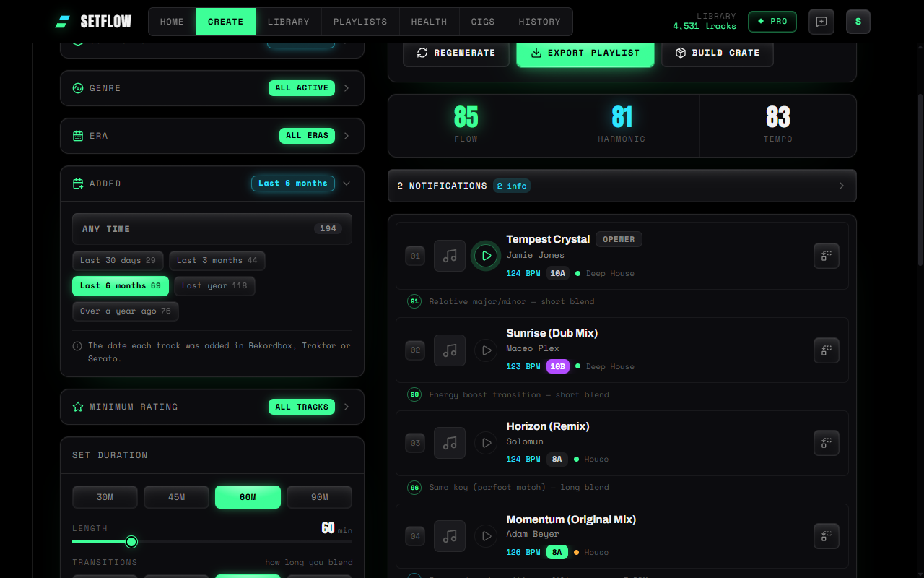Open the user profile avatar S
924x578 pixels.
tap(858, 22)
